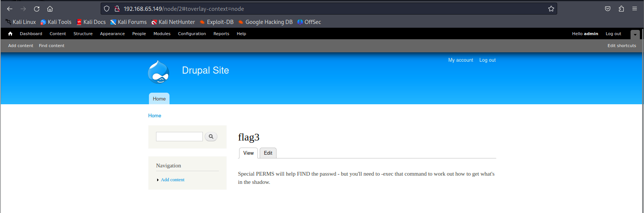The image size is (644, 213).
Task: Click the My account link
Action: click(461, 60)
